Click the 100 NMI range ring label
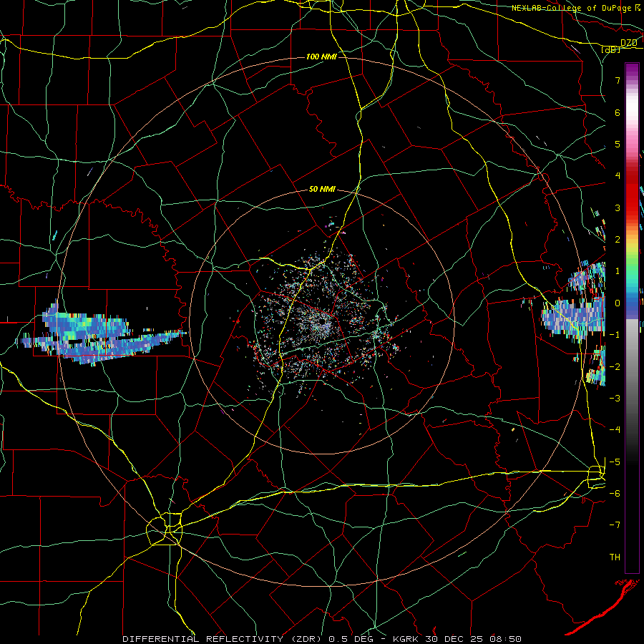Screen dimensions: 644x644 [321, 57]
